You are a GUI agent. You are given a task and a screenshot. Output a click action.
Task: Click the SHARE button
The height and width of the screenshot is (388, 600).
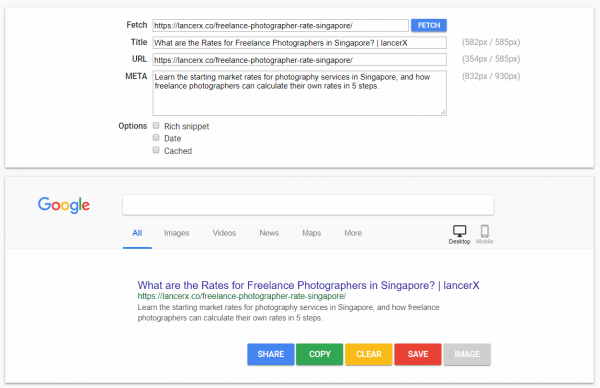(x=271, y=354)
